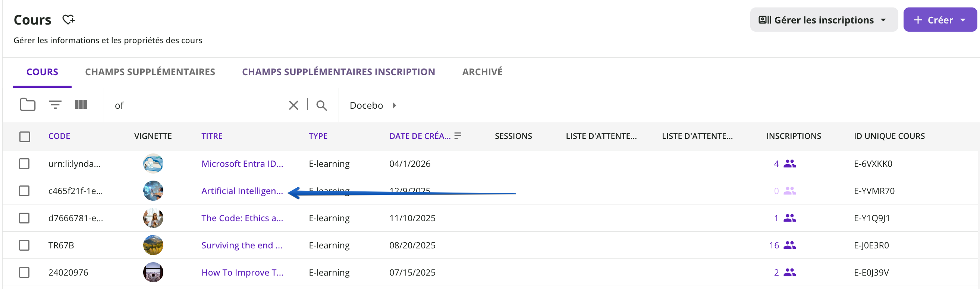Image resolution: width=980 pixels, height=289 pixels.
Task: Open enrollments icon for The Code: Ethics row
Action: pos(790,218)
